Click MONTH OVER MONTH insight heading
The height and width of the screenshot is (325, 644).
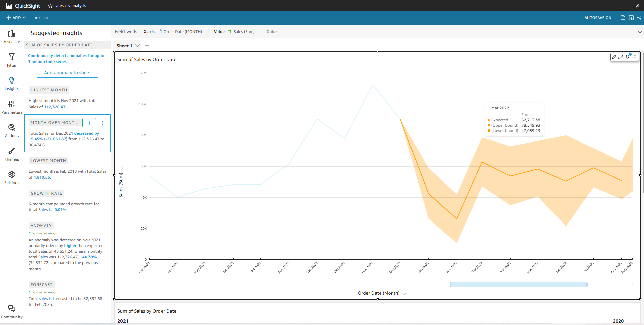point(55,123)
